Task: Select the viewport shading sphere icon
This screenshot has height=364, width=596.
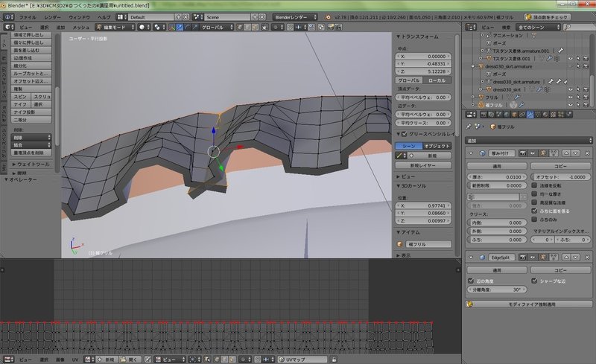Action: tap(142, 27)
